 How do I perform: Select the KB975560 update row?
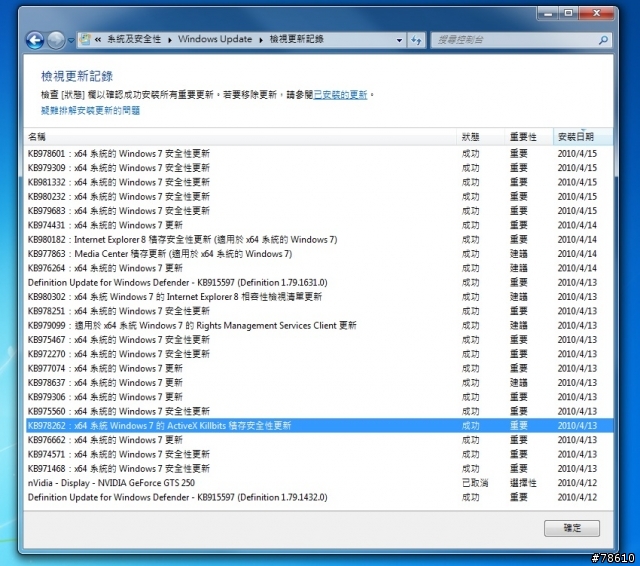319,411
